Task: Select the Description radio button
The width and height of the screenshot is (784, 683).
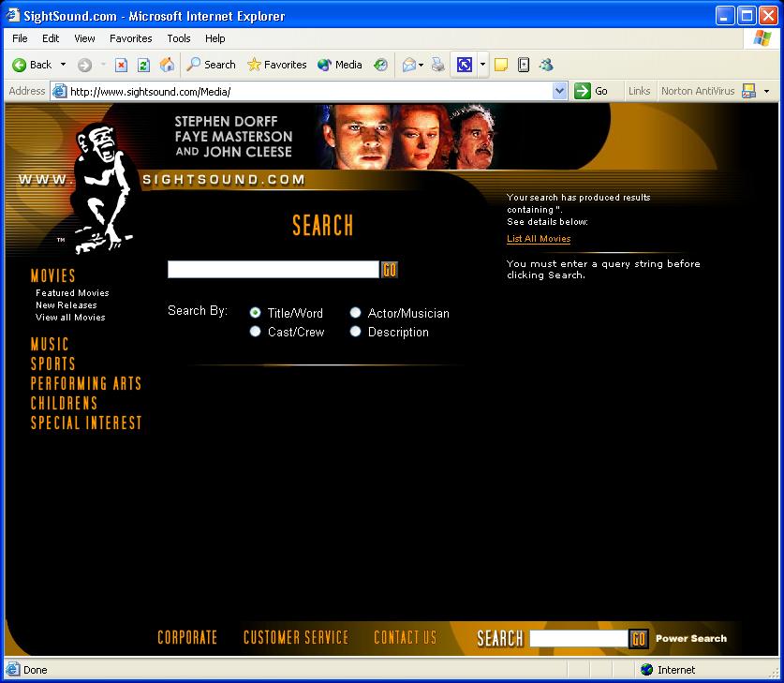Action: [355, 332]
